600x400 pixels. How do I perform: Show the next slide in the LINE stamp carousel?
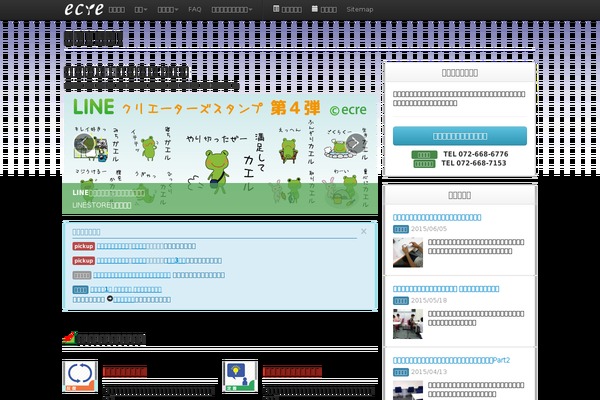click(x=355, y=144)
